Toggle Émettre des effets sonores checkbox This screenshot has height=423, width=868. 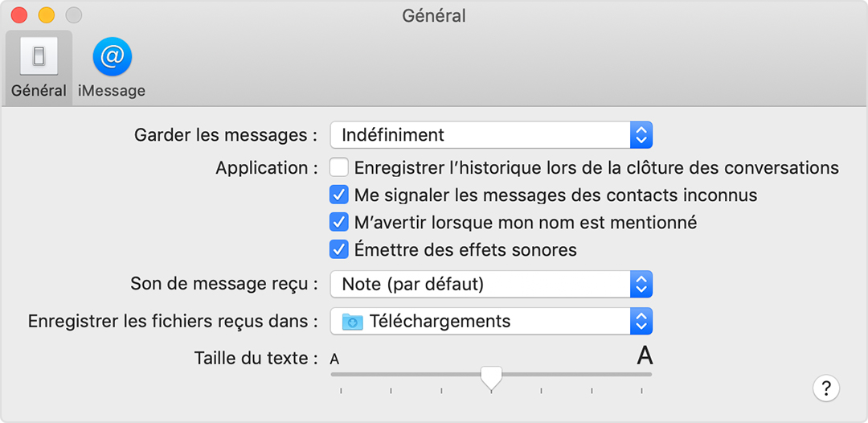pyautogui.click(x=339, y=249)
